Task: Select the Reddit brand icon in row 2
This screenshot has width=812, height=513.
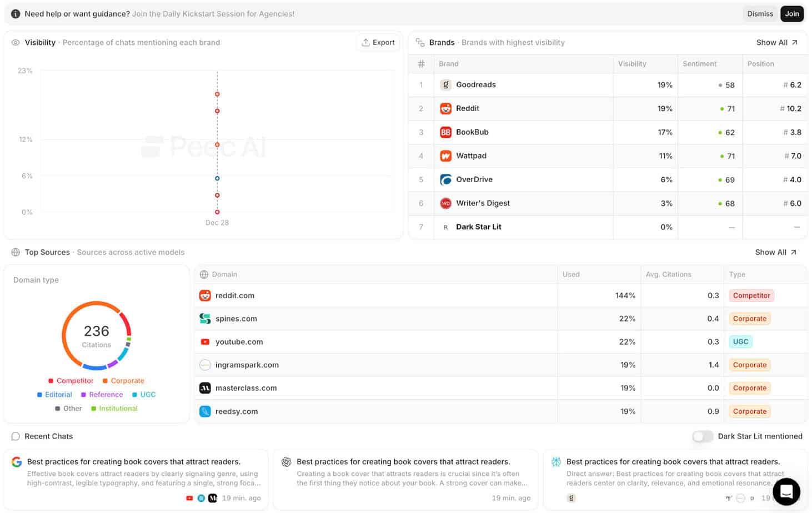Action: coord(446,108)
